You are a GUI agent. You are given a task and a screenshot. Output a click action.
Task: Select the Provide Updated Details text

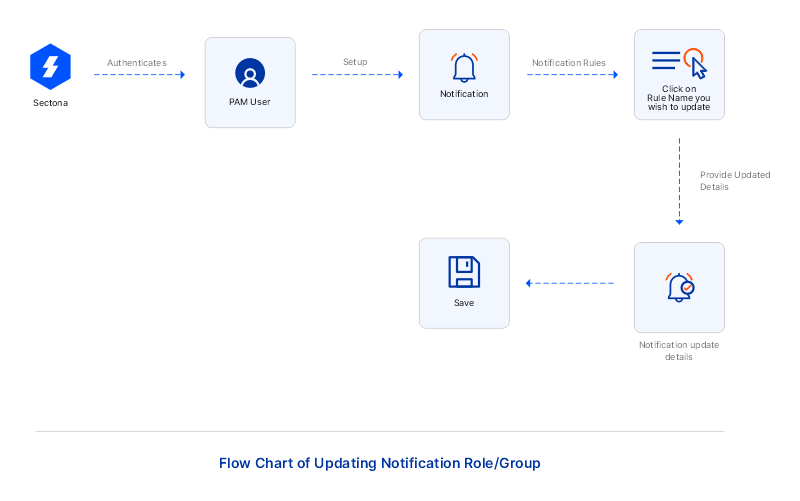point(734,180)
